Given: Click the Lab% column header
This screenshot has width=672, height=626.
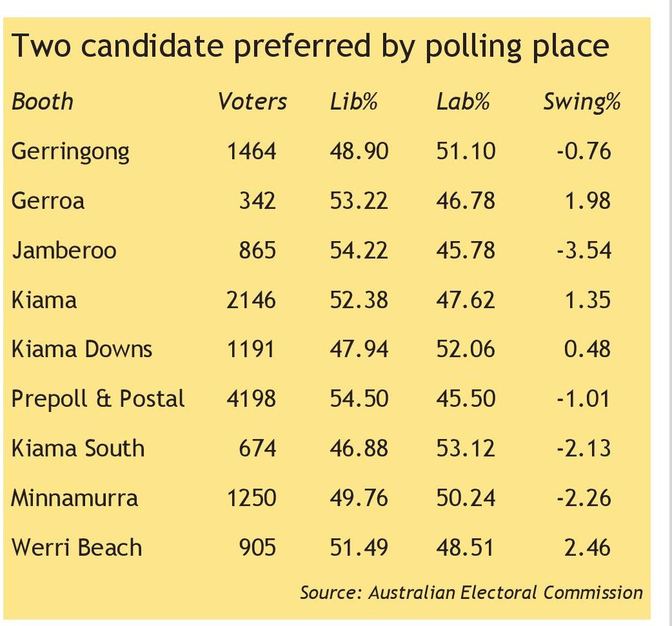Looking at the screenshot, I should (462, 102).
